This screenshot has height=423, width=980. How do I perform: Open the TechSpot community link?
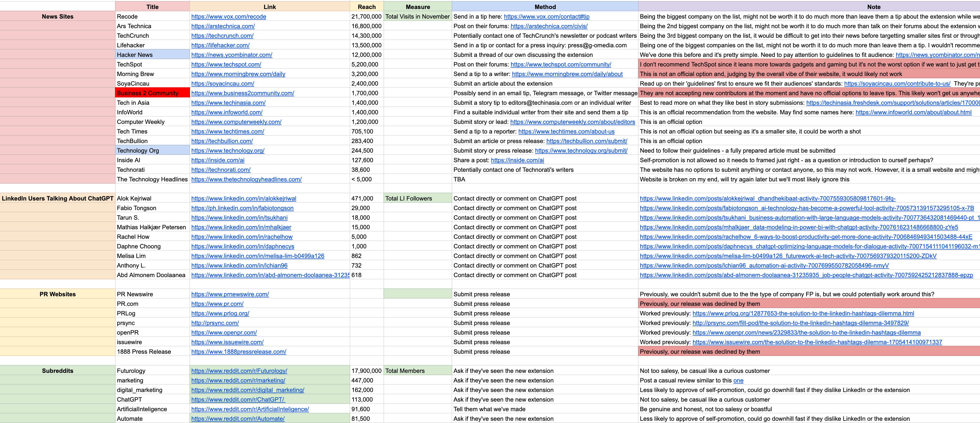tap(560, 64)
